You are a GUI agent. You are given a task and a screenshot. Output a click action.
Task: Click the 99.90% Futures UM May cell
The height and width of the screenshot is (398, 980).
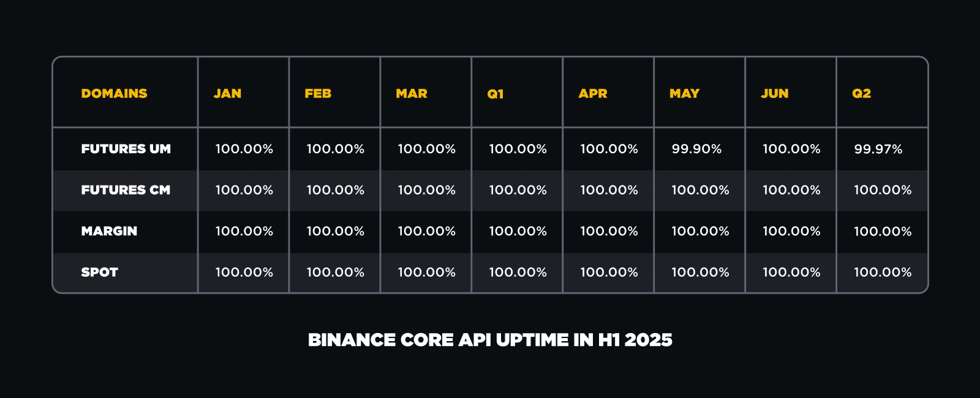(696, 149)
